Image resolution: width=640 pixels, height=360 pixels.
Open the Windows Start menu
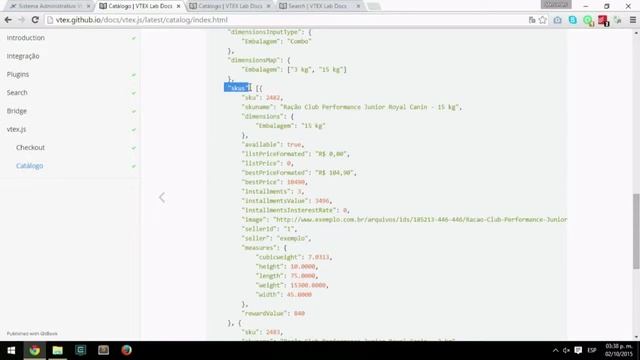pyautogui.click(x=11, y=350)
